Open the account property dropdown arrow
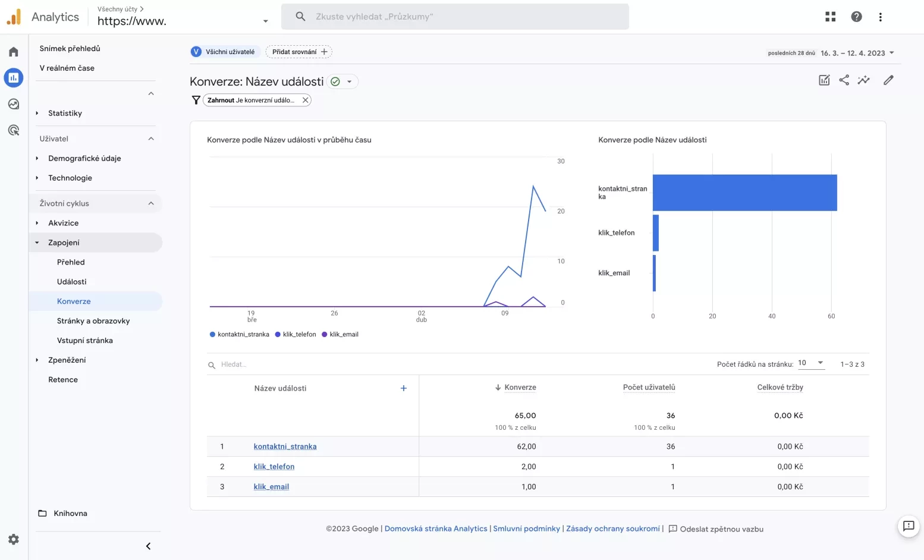This screenshot has width=924, height=560. point(265,21)
